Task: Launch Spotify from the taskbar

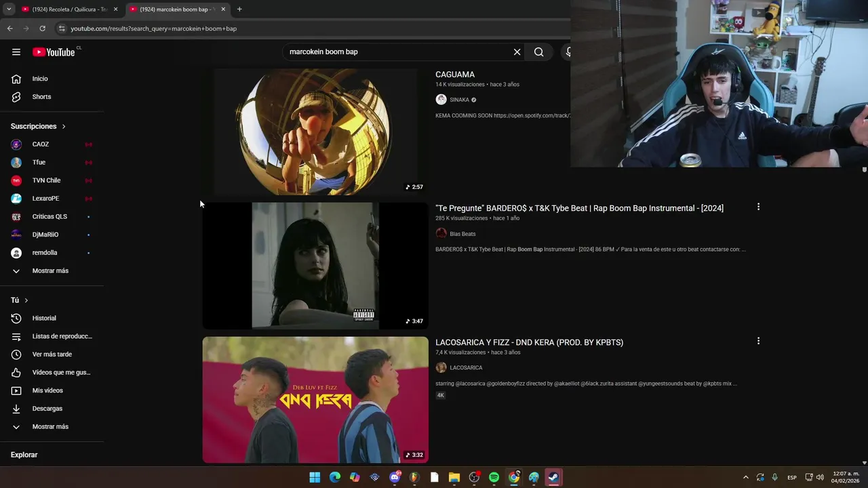Action: pyautogui.click(x=494, y=477)
